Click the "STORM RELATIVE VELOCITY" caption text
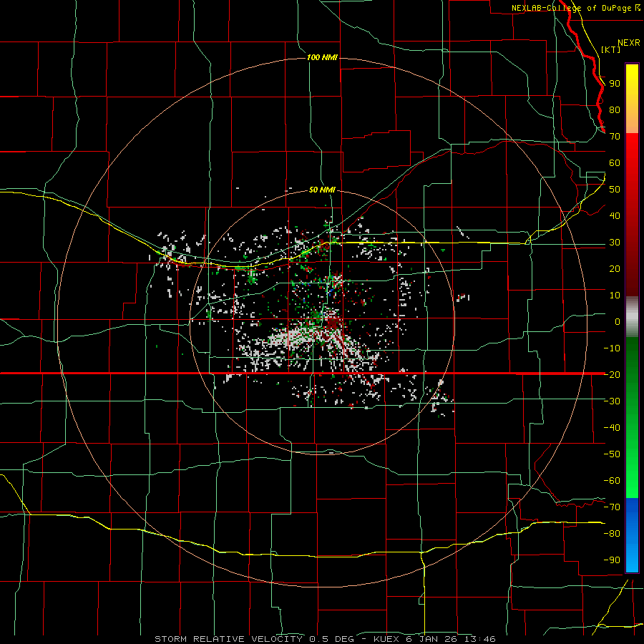644x644 pixels. (x=228, y=639)
